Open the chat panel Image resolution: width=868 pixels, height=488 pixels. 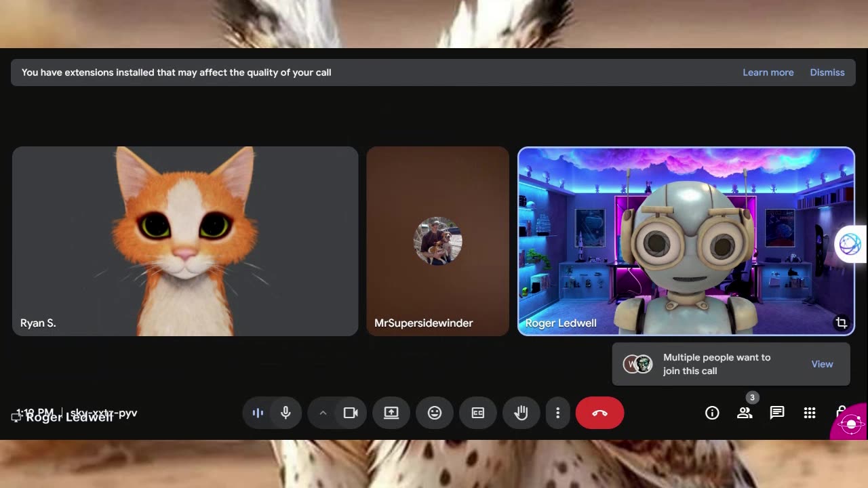point(777,413)
